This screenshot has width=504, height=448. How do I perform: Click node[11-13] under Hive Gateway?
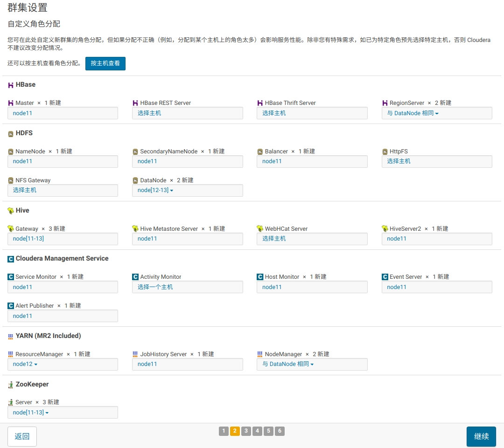28,239
